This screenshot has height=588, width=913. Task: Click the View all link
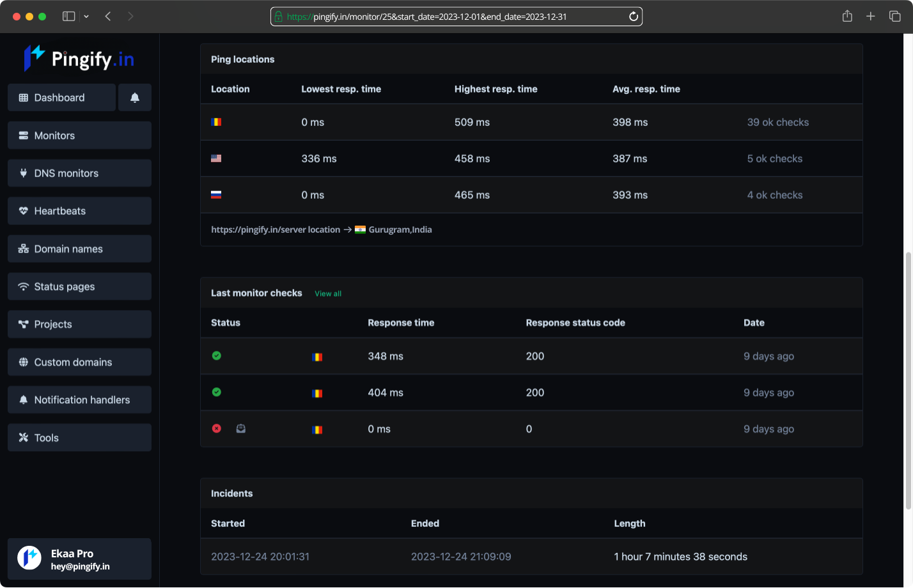click(328, 294)
